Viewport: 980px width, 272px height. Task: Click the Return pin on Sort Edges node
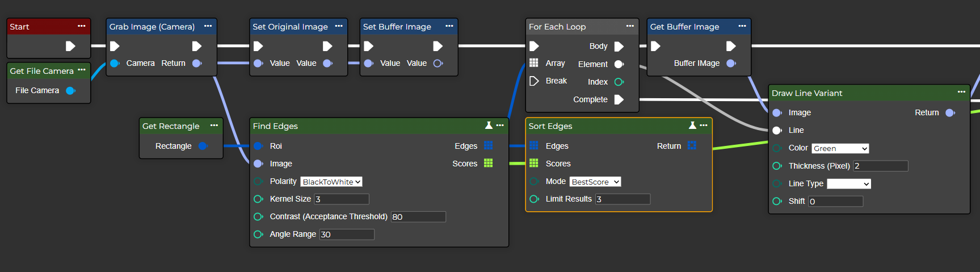coord(692,146)
